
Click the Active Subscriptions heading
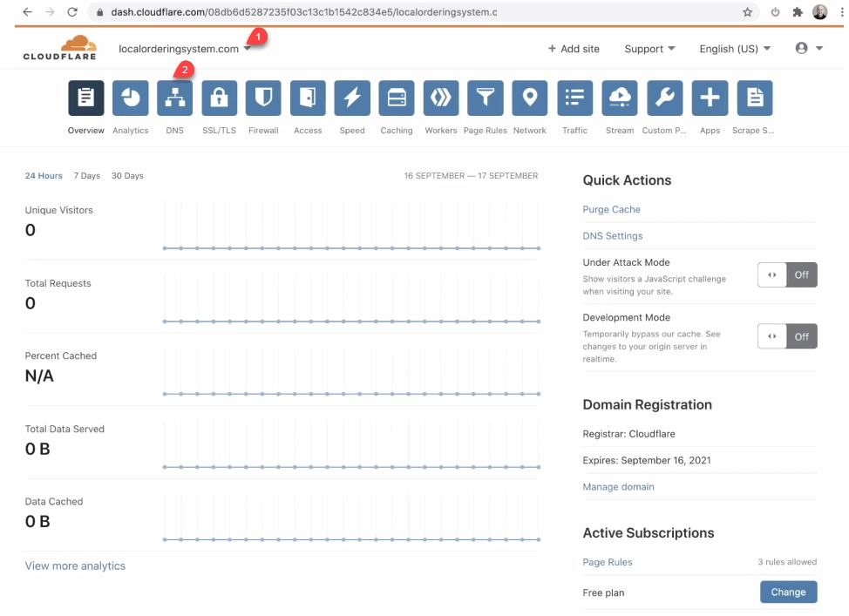649,533
